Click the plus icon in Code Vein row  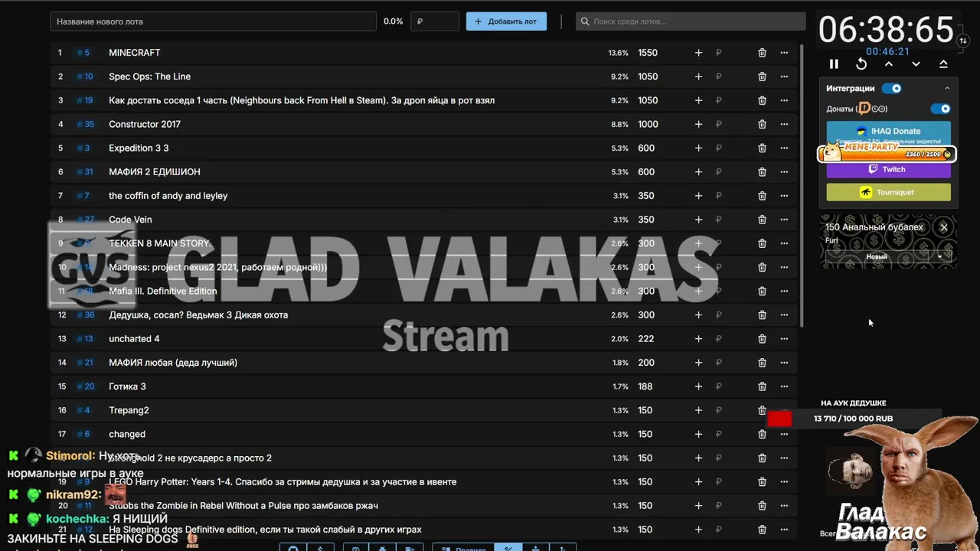698,220
